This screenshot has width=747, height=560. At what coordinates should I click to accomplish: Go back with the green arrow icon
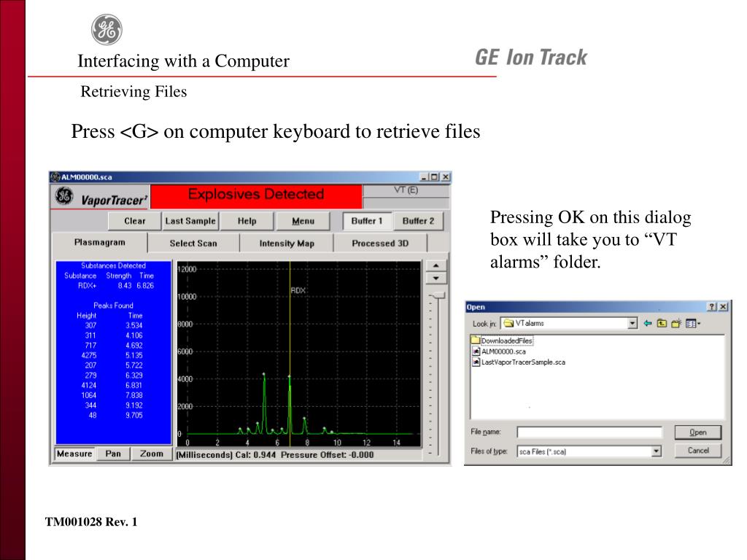648,323
